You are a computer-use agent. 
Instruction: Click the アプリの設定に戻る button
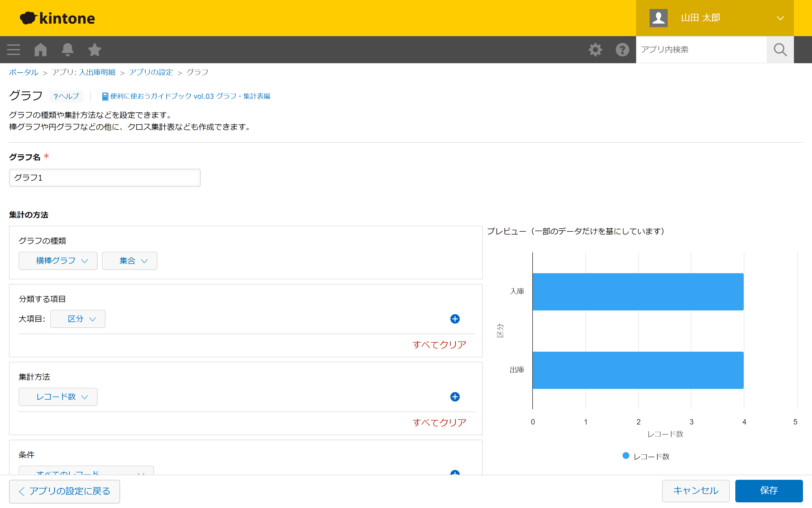click(64, 491)
